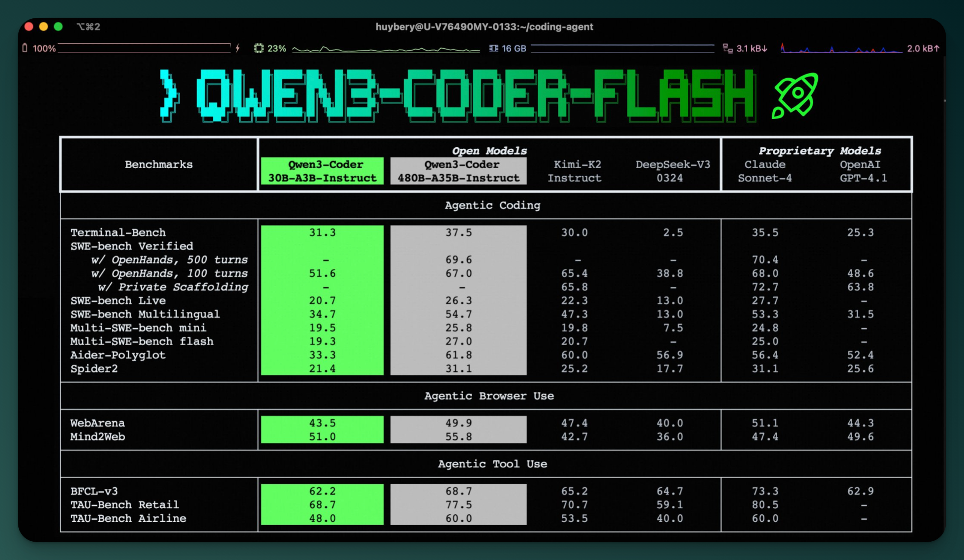Image resolution: width=964 pixels, height=560 pixels.
Task: Click the Qwen3-Coder 30B-A3B-Instruct header
Action: click(322, 171)
